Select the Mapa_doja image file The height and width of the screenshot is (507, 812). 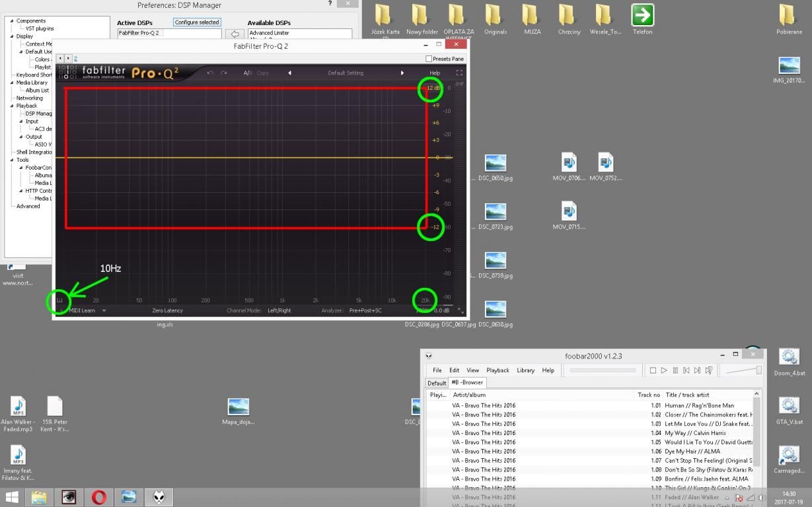238,411
